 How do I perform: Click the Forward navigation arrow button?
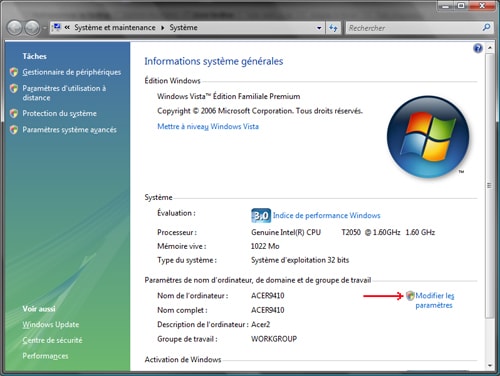pos(32,28)
